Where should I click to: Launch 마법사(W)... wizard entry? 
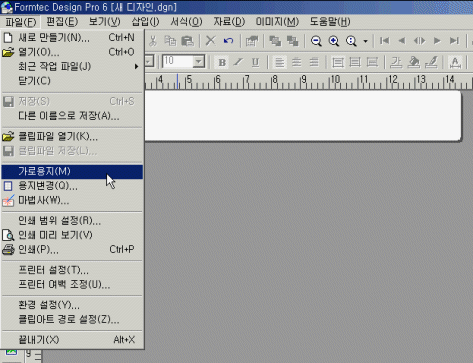[72, 201]
